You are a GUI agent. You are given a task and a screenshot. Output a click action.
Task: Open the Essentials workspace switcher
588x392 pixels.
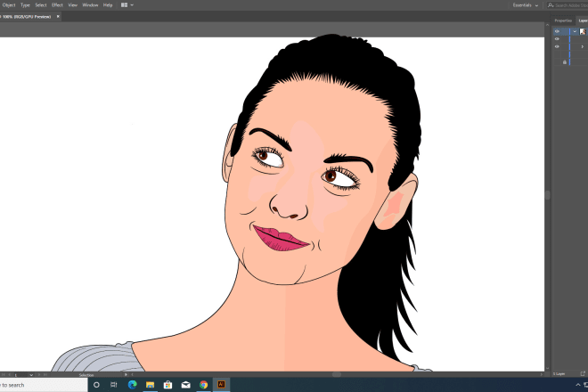click(x=526, y=5)
